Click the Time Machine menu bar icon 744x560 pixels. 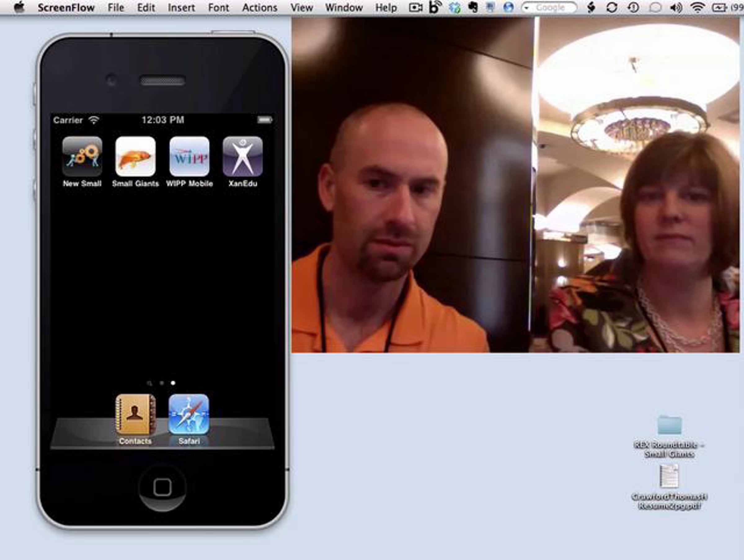point(633,7)
